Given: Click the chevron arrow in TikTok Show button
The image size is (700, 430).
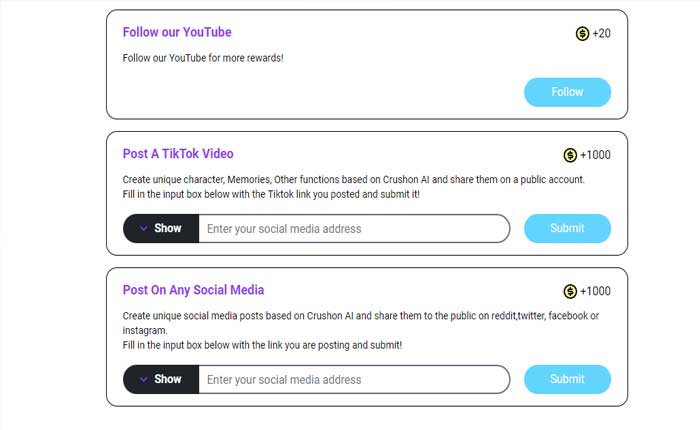Looking at the screenshot, I should (x=143, y=228).
